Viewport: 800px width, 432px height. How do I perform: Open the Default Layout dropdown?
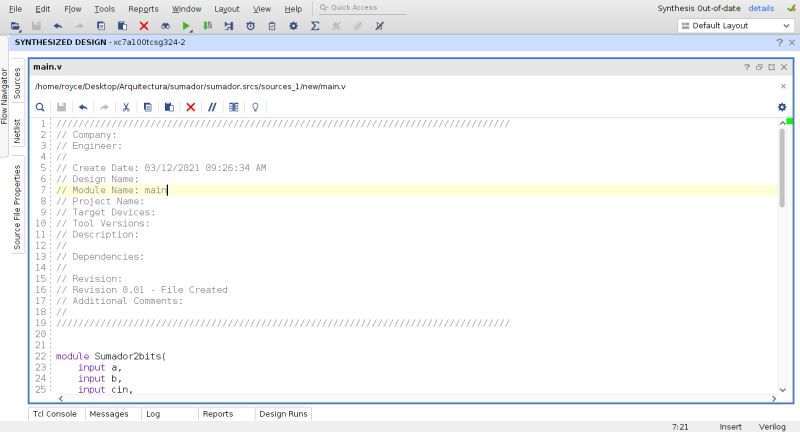coord(735,26)
